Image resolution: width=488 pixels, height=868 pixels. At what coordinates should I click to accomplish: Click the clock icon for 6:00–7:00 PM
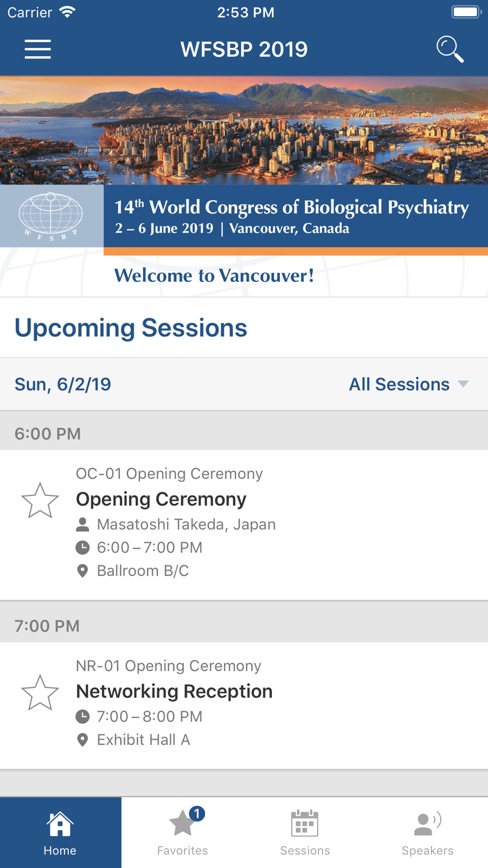coord(82,548)
